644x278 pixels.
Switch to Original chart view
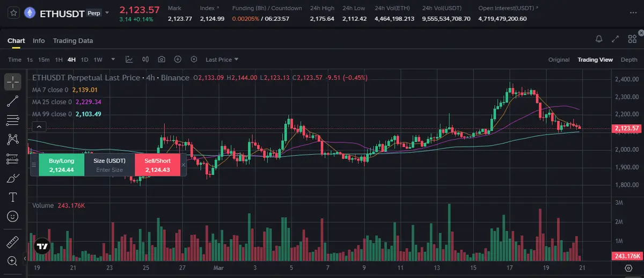[559, 60]
